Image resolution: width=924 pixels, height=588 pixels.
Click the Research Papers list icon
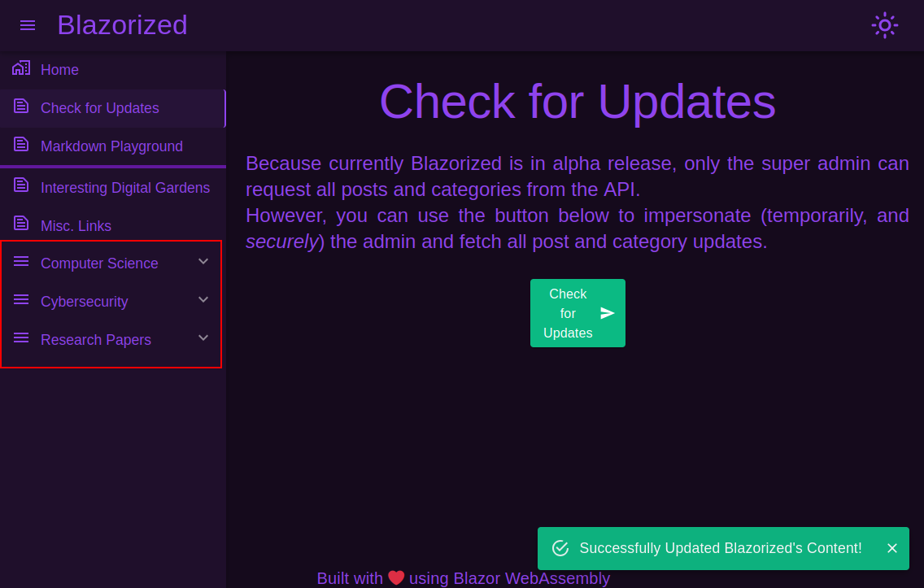[x=21, y=338]
